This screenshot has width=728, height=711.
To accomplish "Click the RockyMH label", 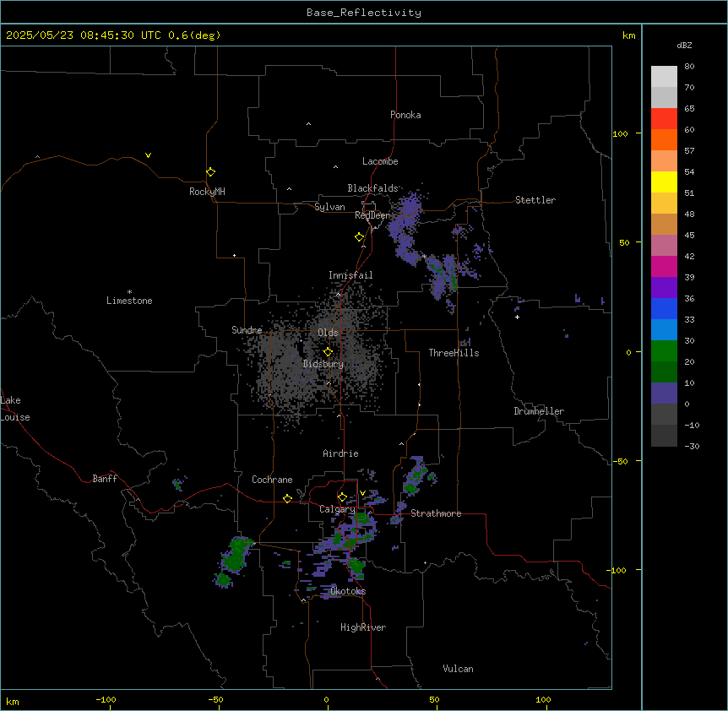I will [207, 192].
